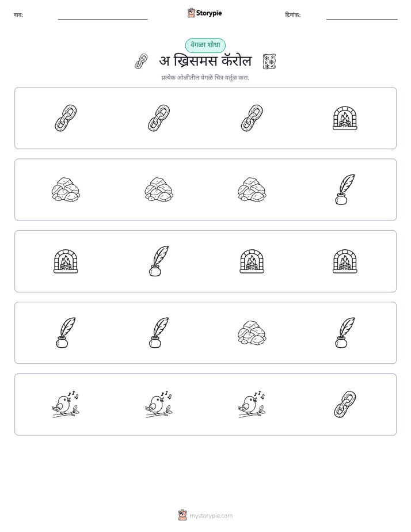
Task: Select the third singing bird in row five
Action: 252,404
